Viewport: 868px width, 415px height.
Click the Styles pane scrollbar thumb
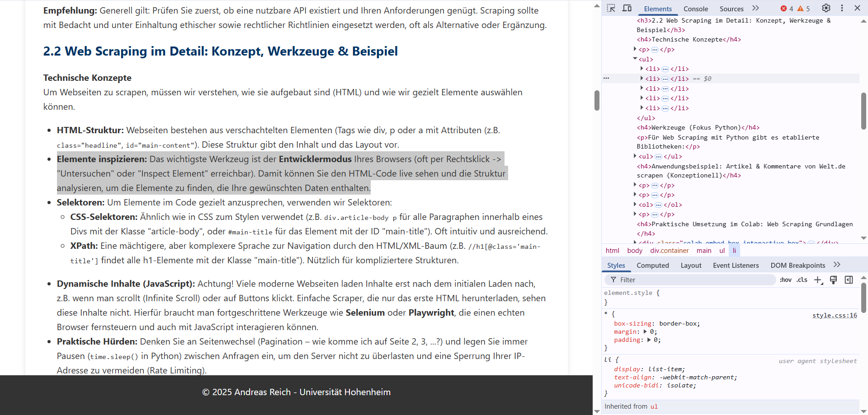point(863,298)
